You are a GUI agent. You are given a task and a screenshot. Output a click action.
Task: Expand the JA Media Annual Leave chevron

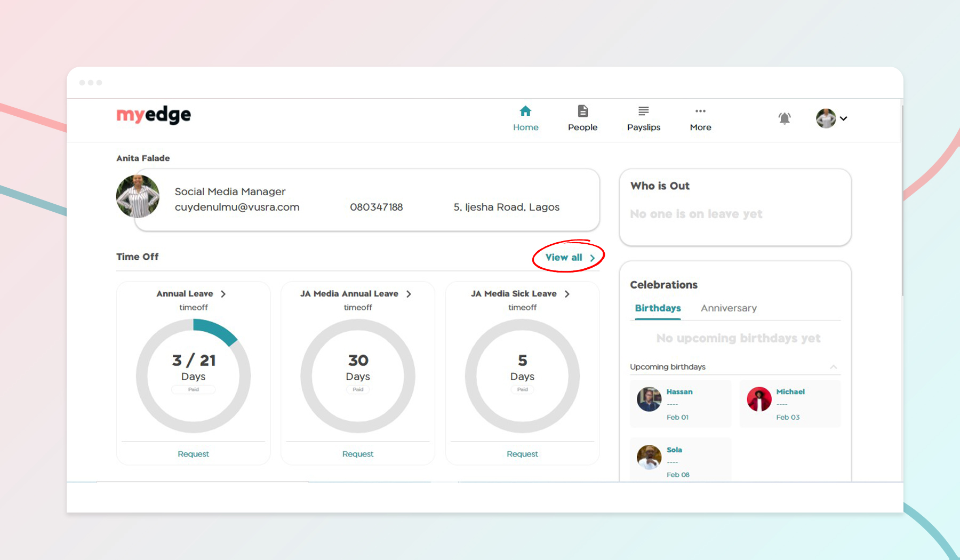[409, 293]
